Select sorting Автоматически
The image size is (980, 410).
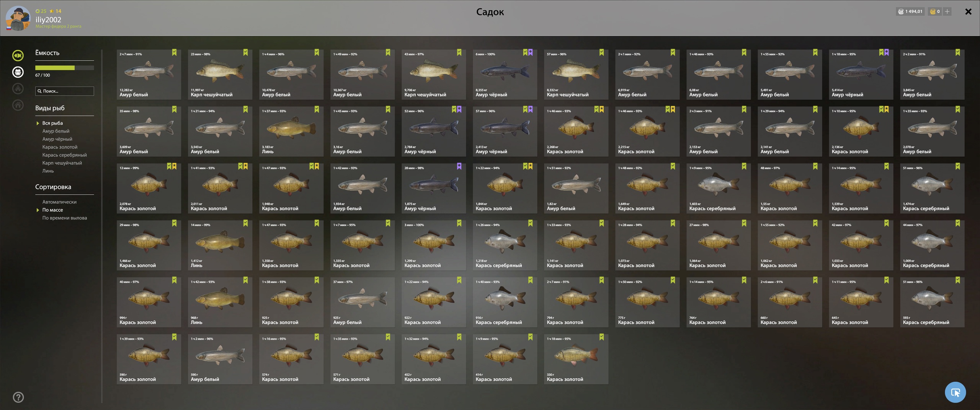pyautogui.click(x=59, y=202)
